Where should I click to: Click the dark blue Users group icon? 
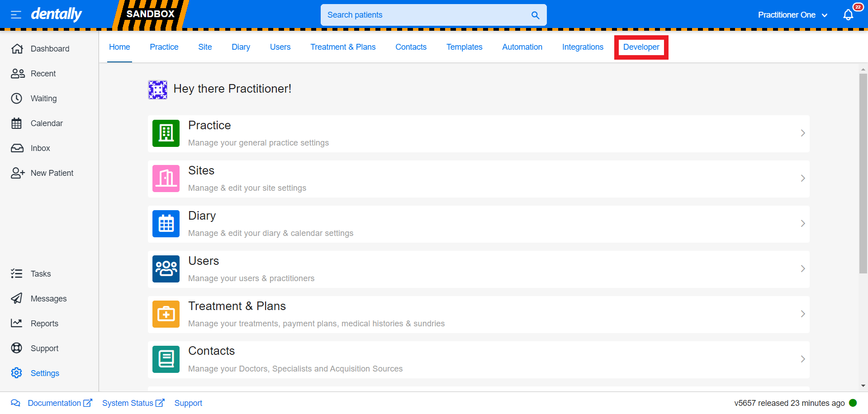(166, 269)
